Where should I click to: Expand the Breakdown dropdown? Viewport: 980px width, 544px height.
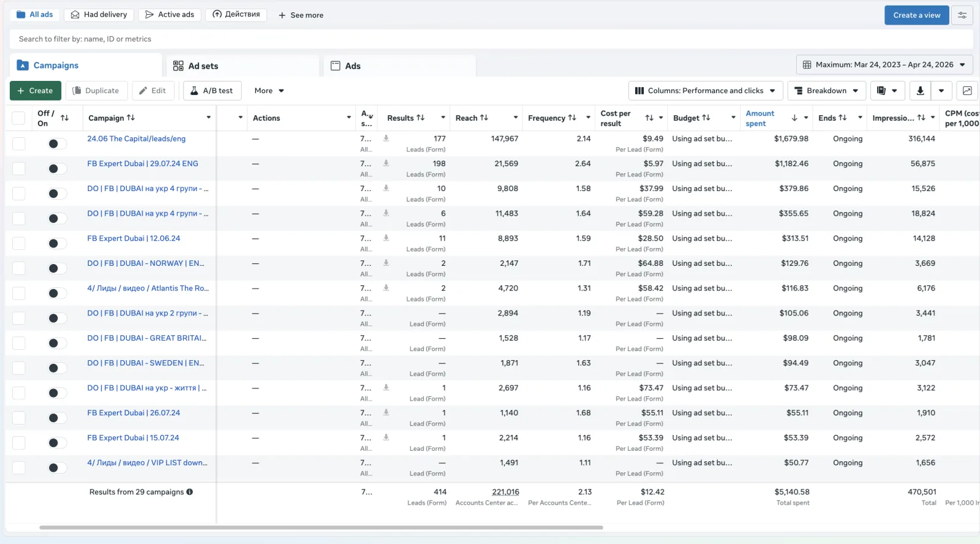(827, 91)
